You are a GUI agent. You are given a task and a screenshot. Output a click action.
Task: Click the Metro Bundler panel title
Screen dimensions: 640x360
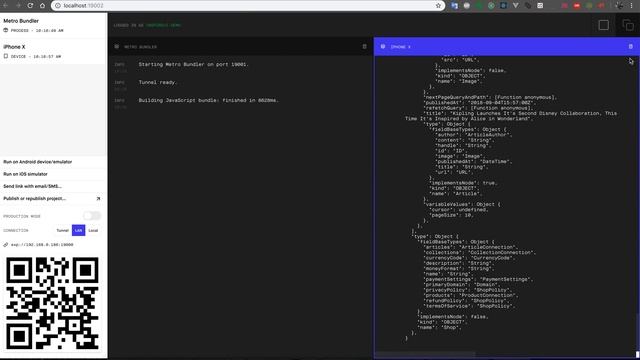click(140, 47)
